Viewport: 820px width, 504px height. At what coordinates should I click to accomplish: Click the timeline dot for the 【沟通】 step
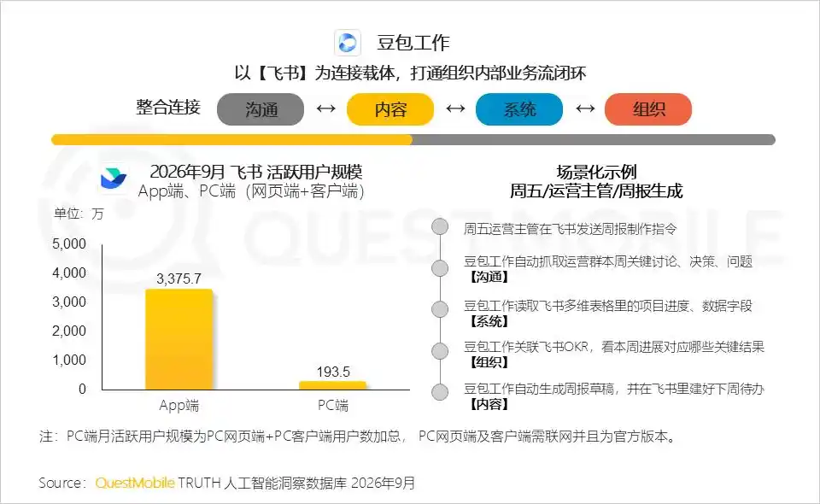click(440, 267)
